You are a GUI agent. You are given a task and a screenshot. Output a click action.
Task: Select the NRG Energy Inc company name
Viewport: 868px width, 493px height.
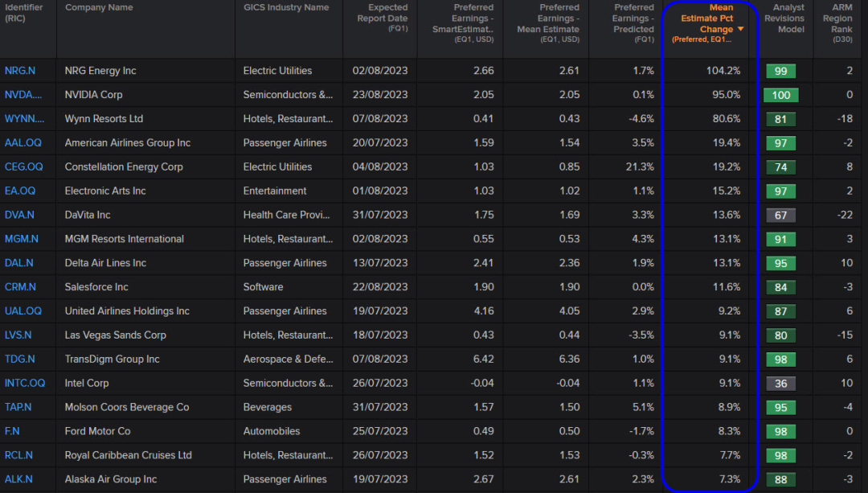point(100,71)
